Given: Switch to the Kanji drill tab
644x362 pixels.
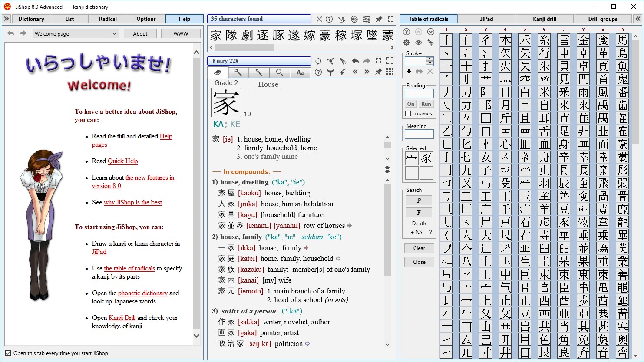Looking at the screenshot, I should pyautogui.click(x=545, y=19).
